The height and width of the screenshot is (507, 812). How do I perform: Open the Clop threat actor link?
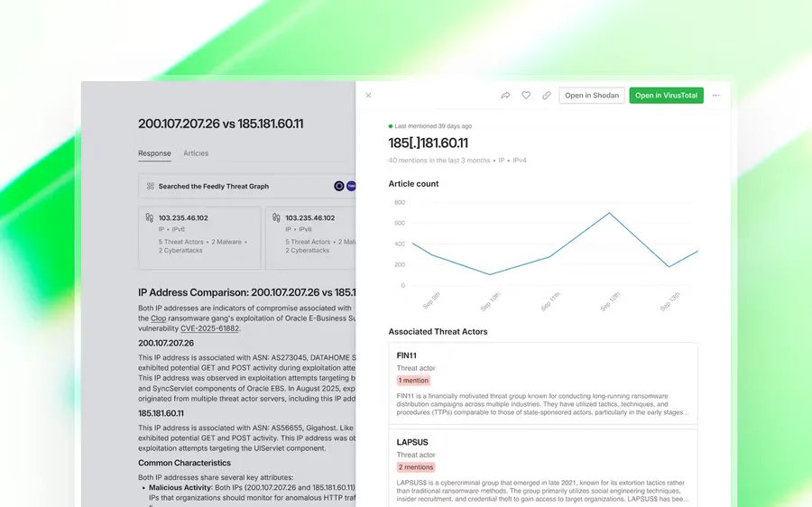pos(158,318)
